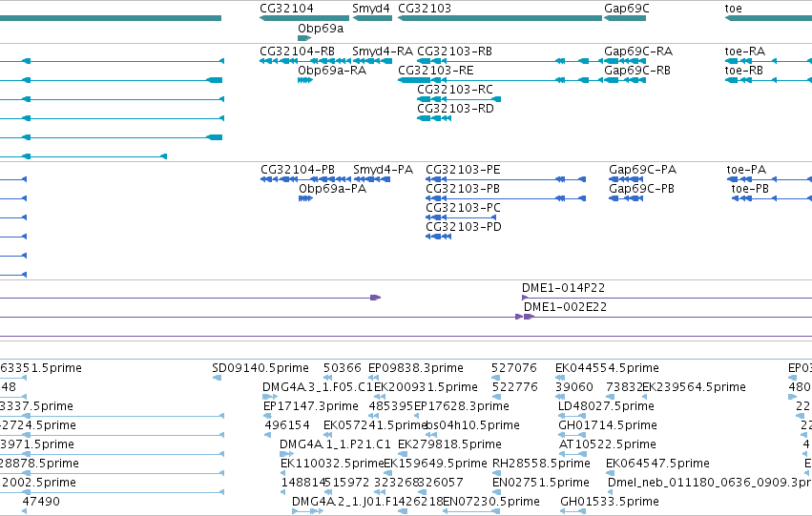The width and height of the screenshot is (812, 516).
Task: Click transcript toe-RB
Action: (743, 71)
